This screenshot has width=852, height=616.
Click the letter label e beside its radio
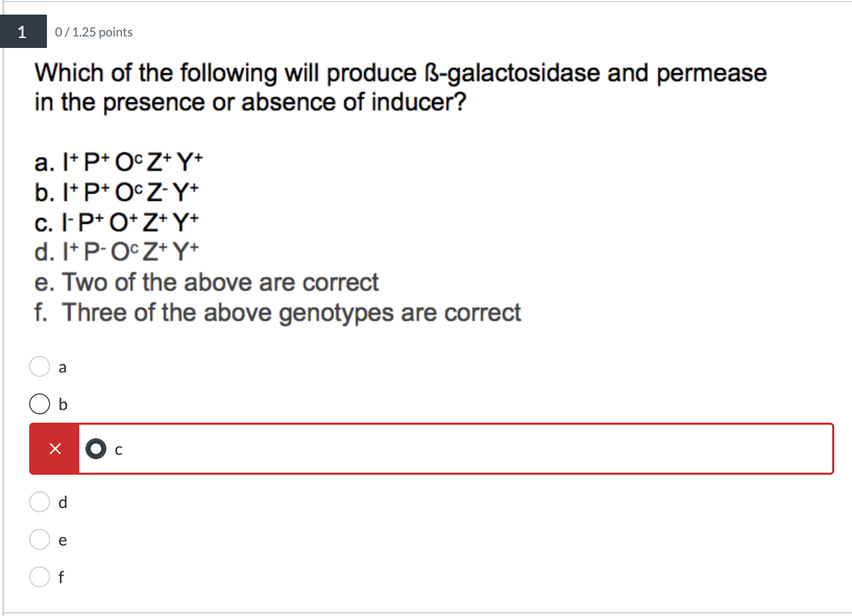tap(63, 540)
